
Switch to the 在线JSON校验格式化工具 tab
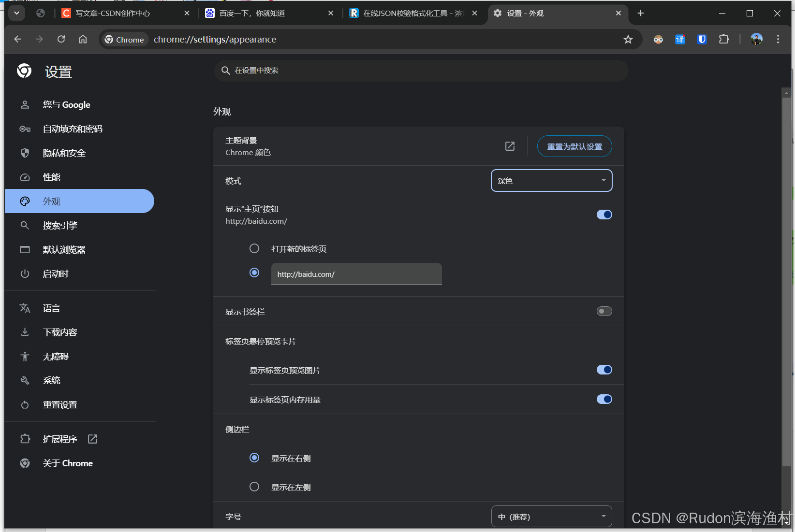pyautogui.click(x=406, y=13)
